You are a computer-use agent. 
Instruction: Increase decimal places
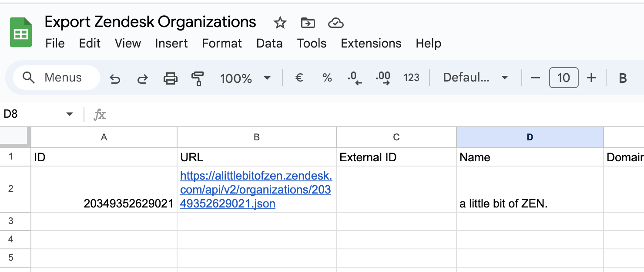point(382,78)
